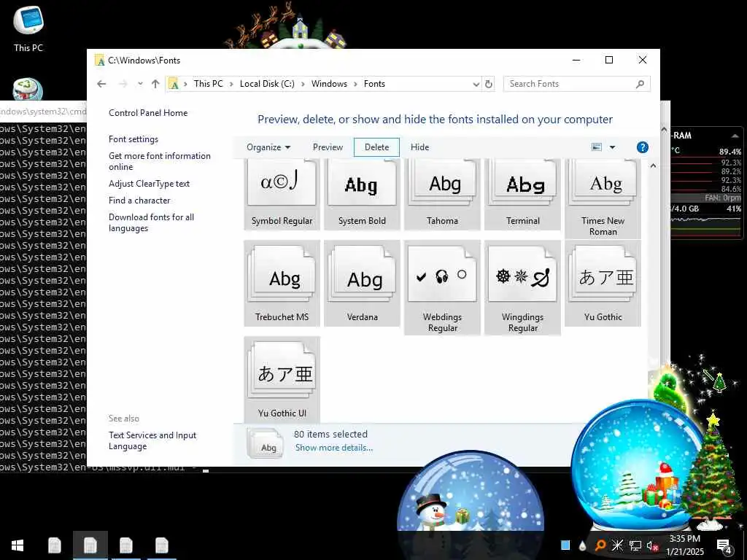747x560 pixels.
Task: Click the Delete toolbar button
Action: coord(377,147)
